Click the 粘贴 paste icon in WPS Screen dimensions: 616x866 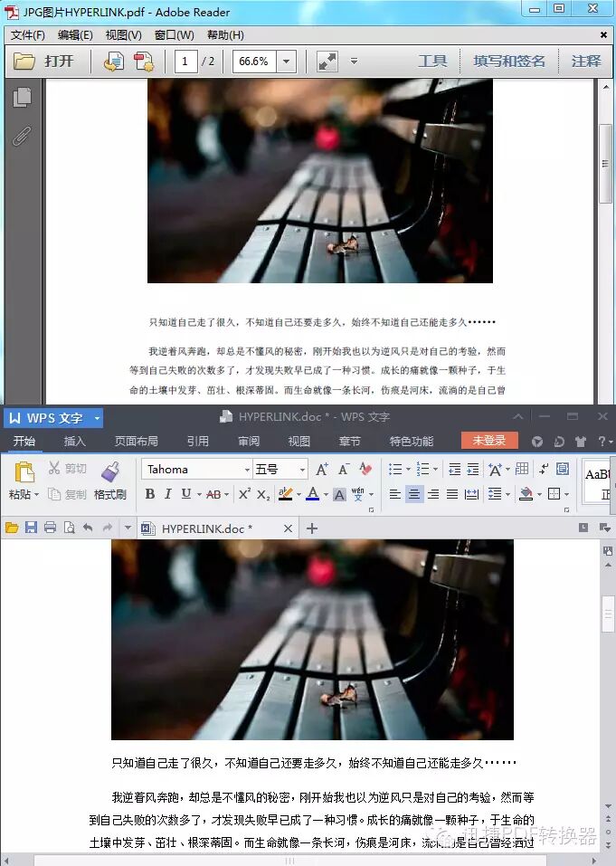point(24,472)
